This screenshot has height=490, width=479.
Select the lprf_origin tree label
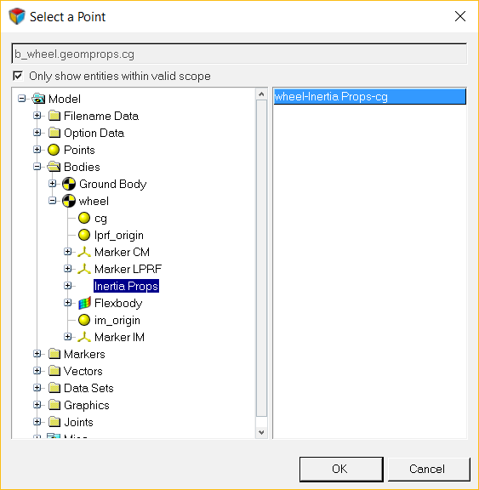119,235
